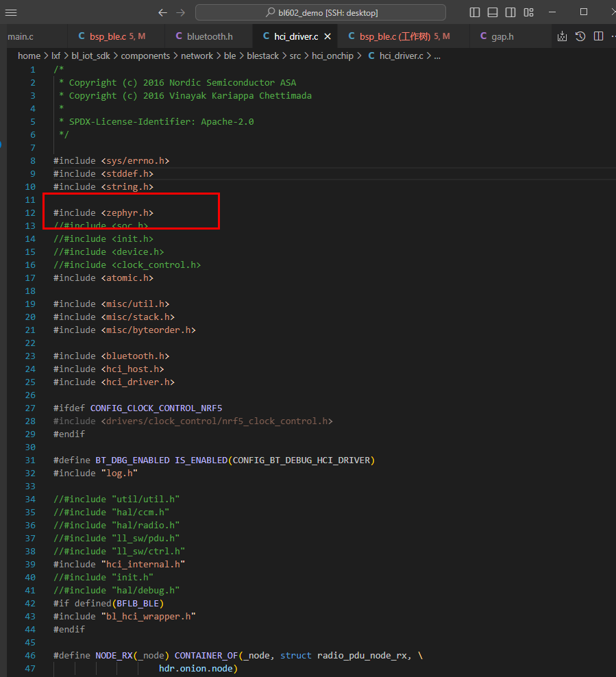Viewport: 616px width, 677px height.
Task: Click the text '#include "log.h"'
Action: (x=95, y=473)
